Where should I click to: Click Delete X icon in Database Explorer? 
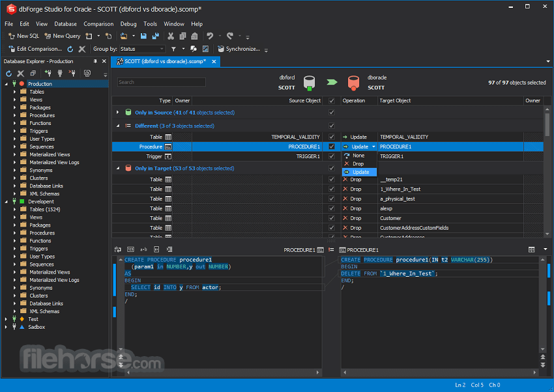point(21,74)
